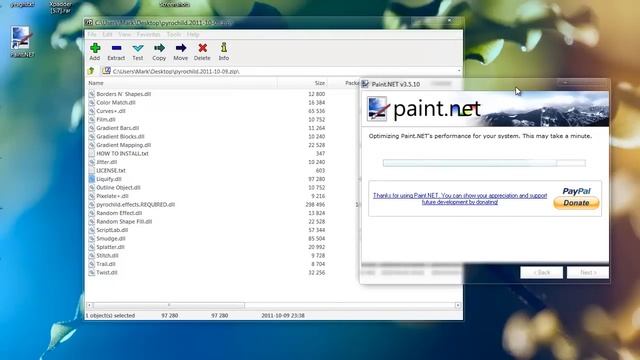
Task: Click the PayPal Donate button
Action: [x=576, y=203]
